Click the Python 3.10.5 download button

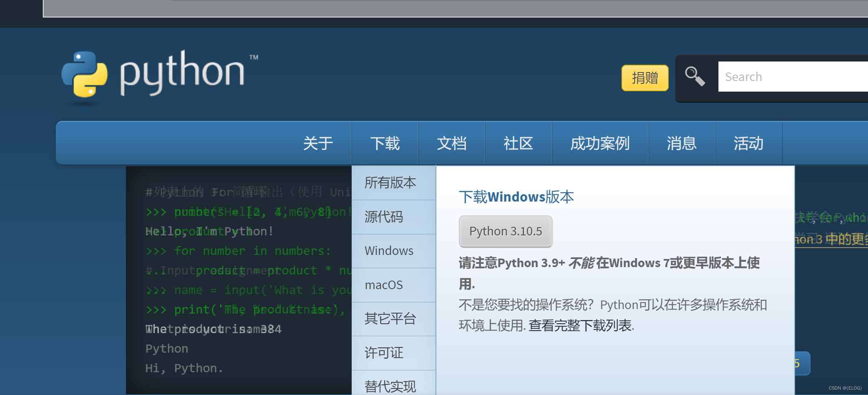click(506, 231)
